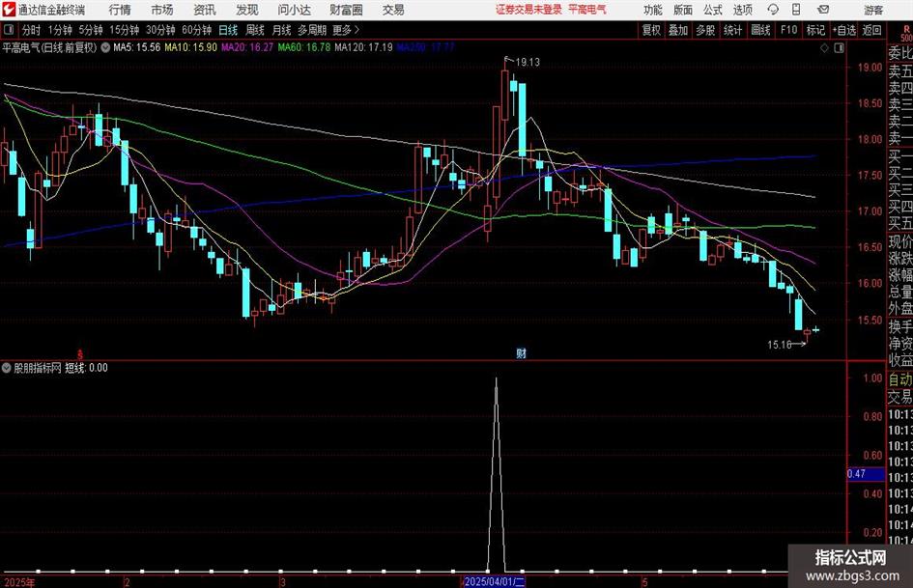Click the MA60: 16.78 indicator value

304,47
